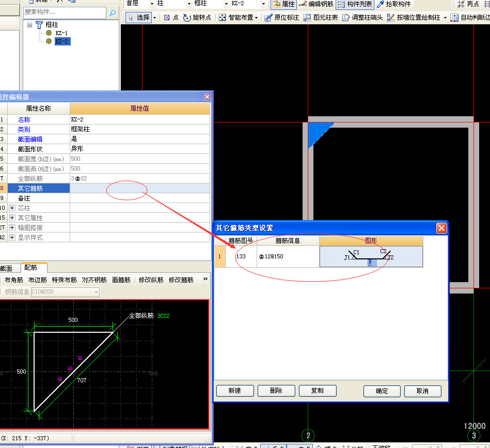Click 自动判断边 tool icon
The height and width of the screenshot is (448, 490).
pyautogui.click(x=454, y=18)
